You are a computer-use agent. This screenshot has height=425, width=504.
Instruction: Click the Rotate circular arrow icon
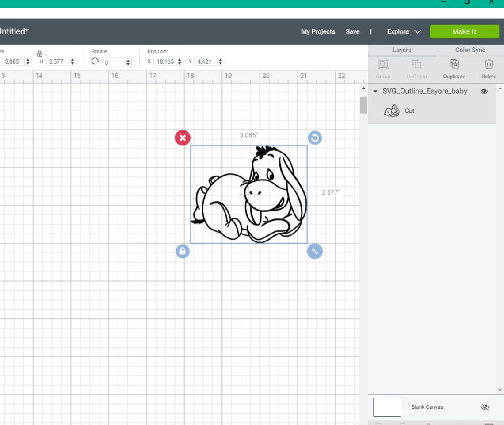[95, 61]
